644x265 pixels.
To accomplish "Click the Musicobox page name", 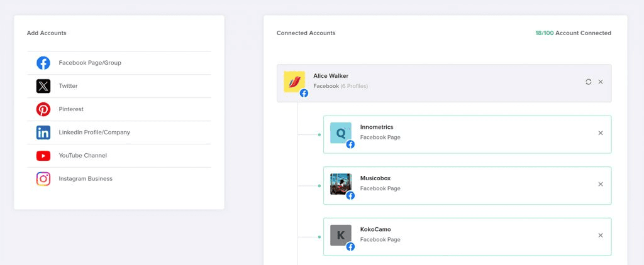I will click(x=375, y=178).
